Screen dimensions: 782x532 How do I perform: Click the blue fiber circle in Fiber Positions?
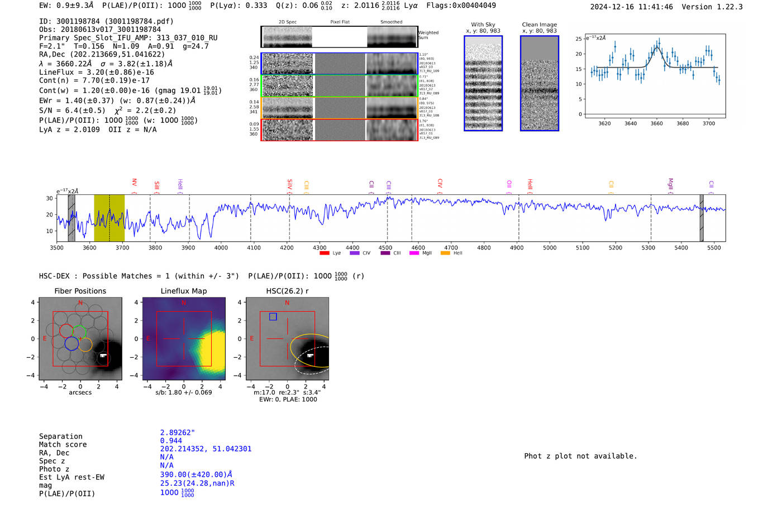pos(71,343)
